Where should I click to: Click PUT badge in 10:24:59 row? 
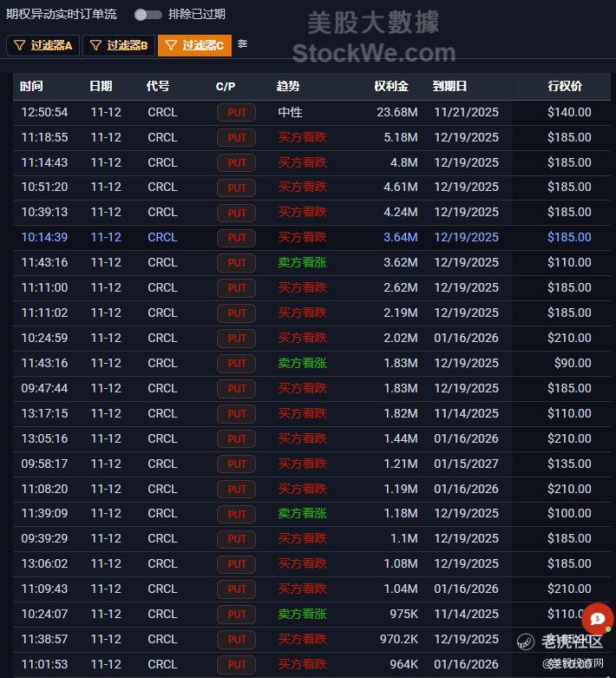(x=237, y=339)
